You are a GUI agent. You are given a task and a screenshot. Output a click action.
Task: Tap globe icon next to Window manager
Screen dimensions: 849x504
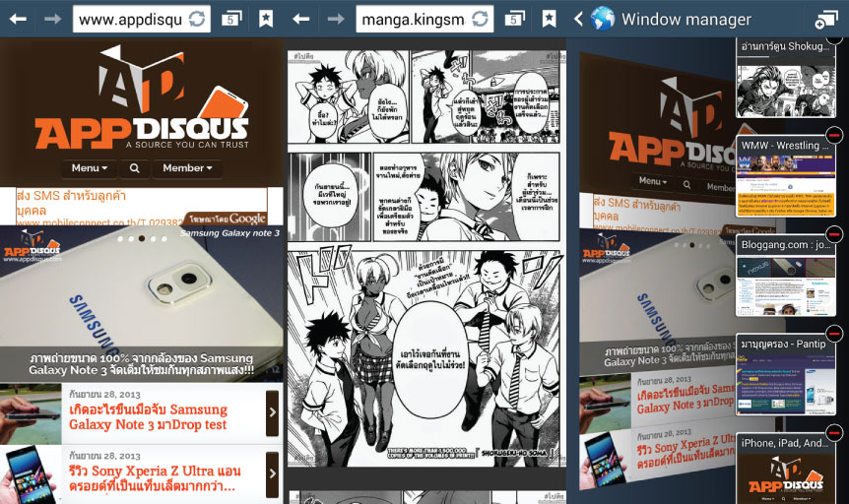click(x=603, y=19)
